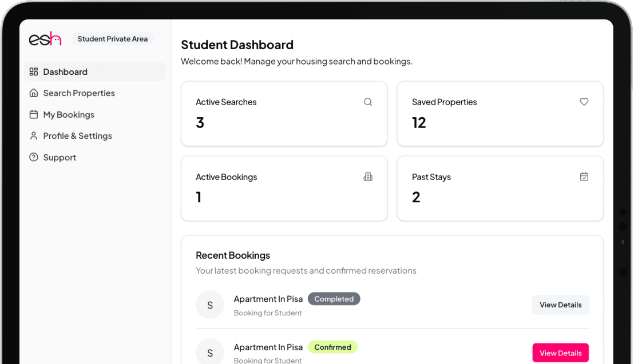Click the magnifier icon in Active Searches card

[x=368, y=102]
